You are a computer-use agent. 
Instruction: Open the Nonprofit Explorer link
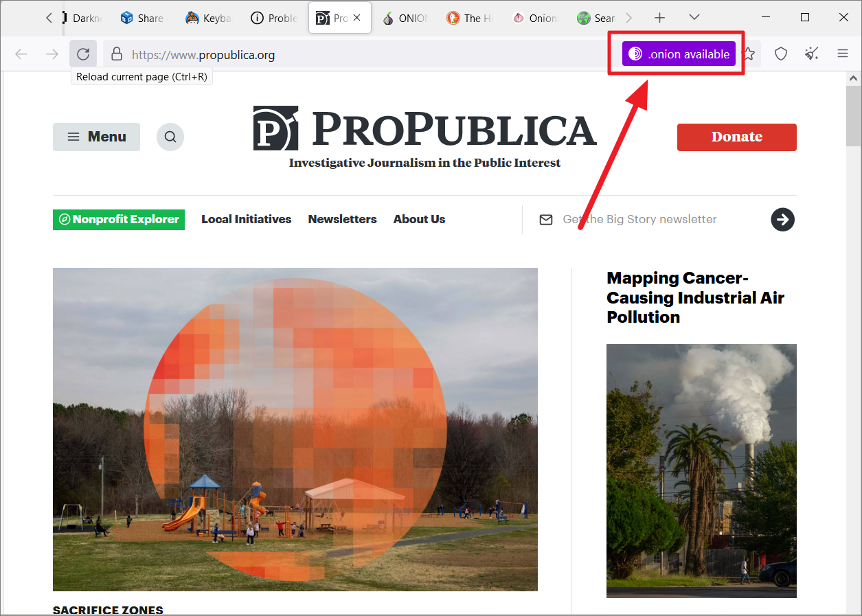click(x=119, y=220)
